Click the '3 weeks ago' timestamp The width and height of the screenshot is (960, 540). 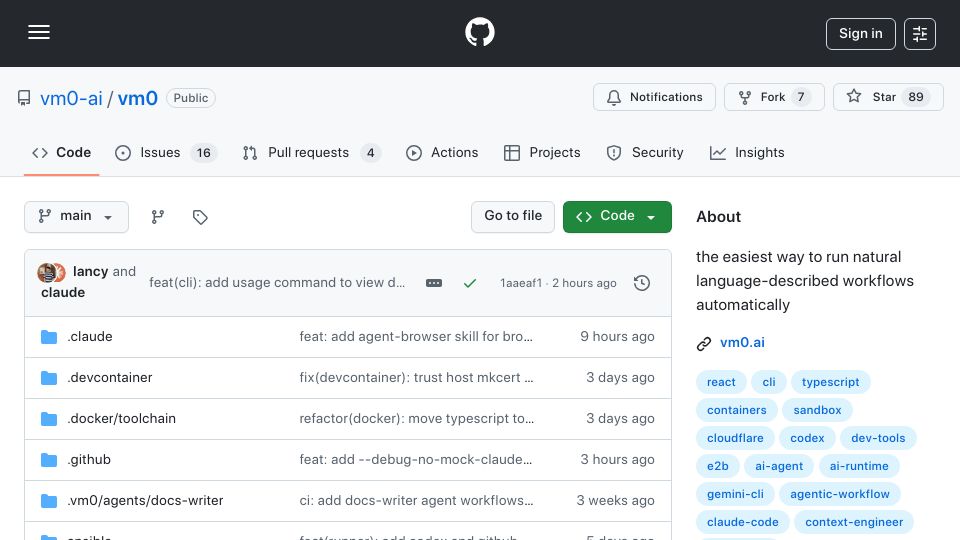[615, 501]
